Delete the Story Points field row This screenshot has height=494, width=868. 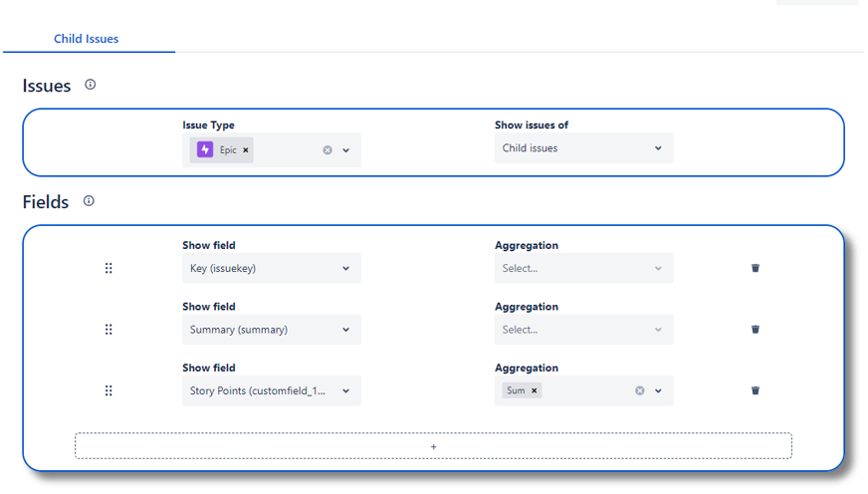756,390
